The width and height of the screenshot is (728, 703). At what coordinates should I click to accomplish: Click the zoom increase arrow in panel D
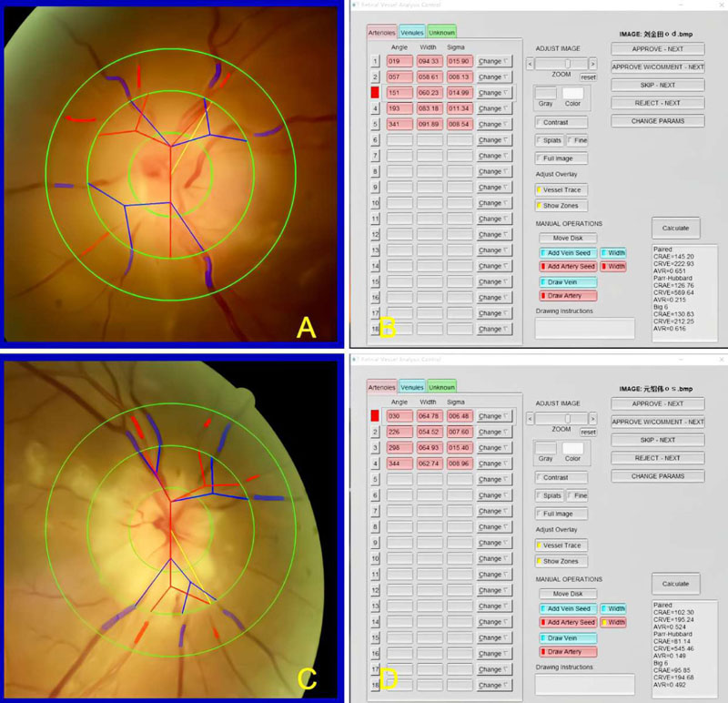tap(592, 419)
